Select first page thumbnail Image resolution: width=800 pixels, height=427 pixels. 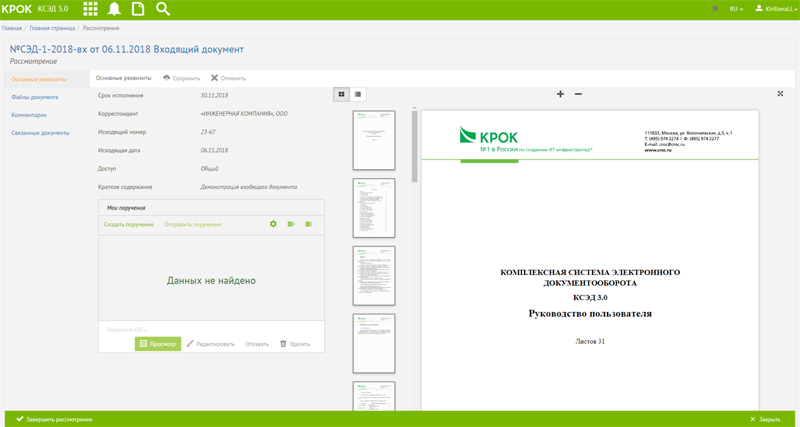(374, 140)
